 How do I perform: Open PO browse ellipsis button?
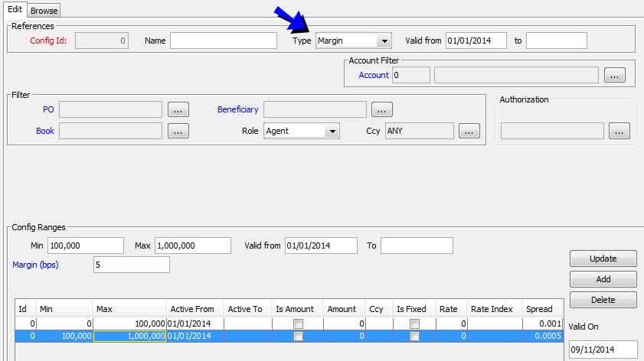[x=178, y=109]
